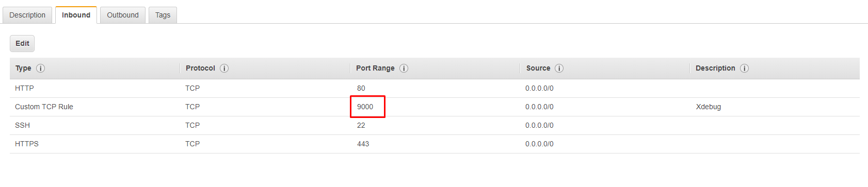Viewport: 868px width, 187px height.
Task: Open the Tags tab
Action: click(x=163, y=15)
